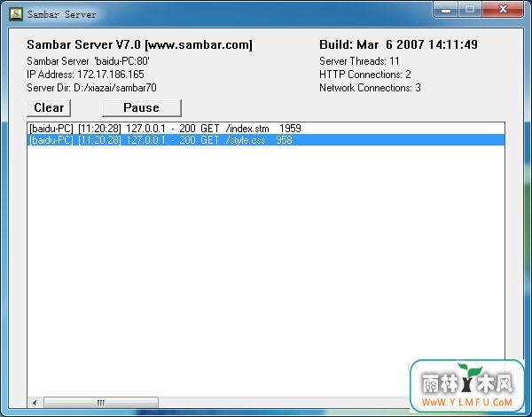Image resolution: width=532 pixels, height=417 pixels.
Task: Click the Network Connections: 3 text
Action: 370,88
